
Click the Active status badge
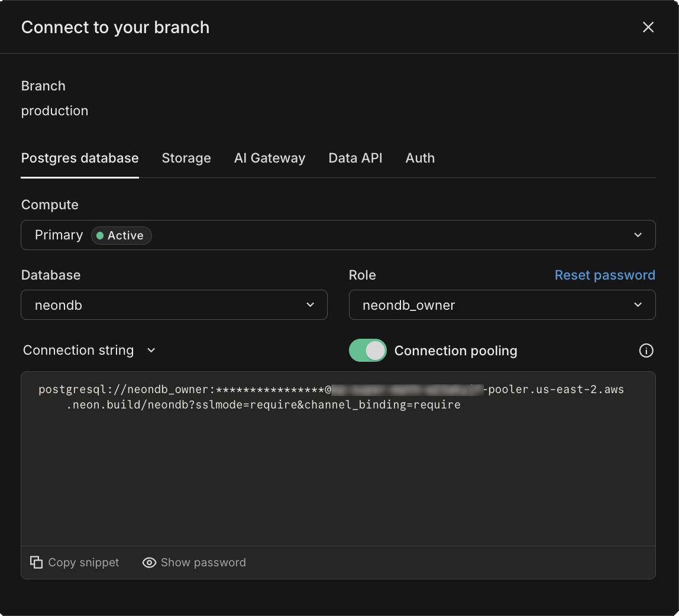point(121,235)
